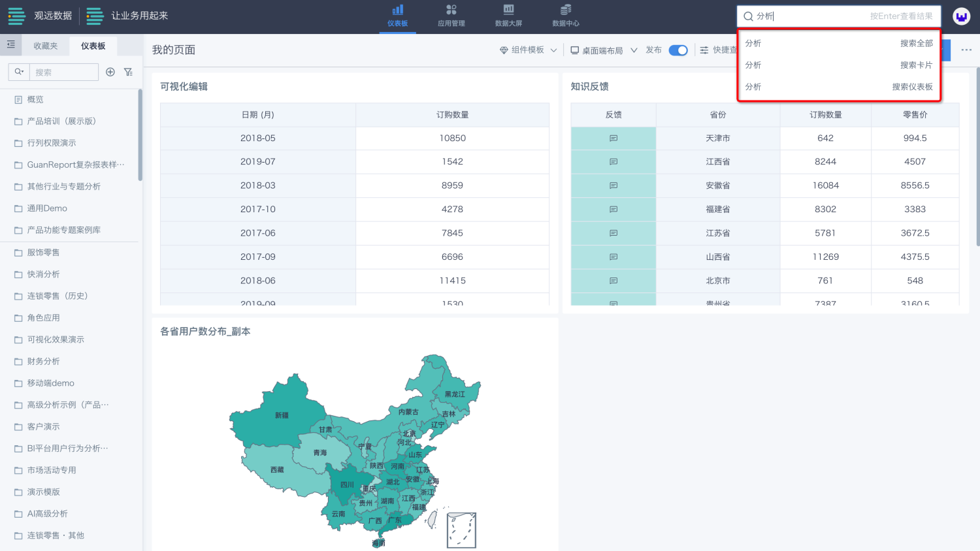Open 数据大屏 in the top navigation

[x=508, y=16]
